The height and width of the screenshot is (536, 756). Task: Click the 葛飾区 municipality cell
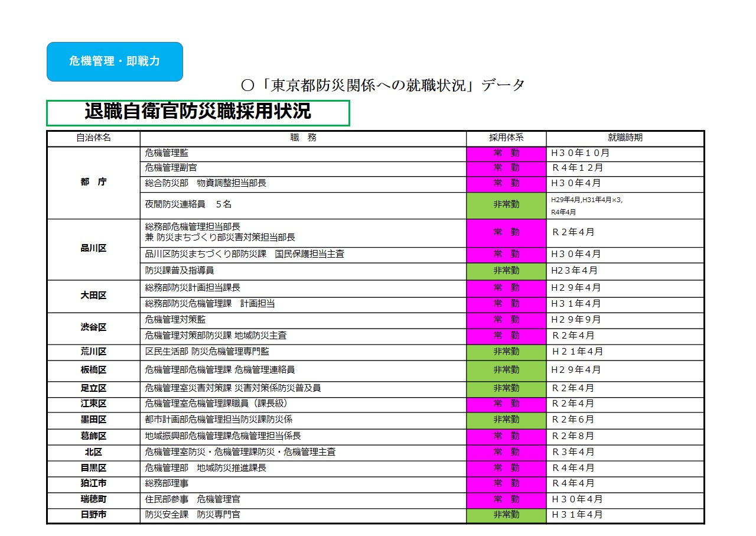[x=94, y=437]
